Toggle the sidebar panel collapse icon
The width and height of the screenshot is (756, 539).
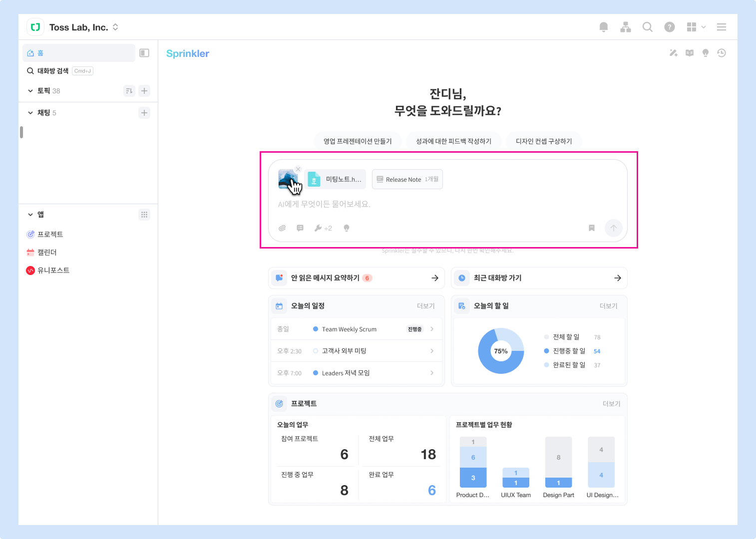(144, 53)
